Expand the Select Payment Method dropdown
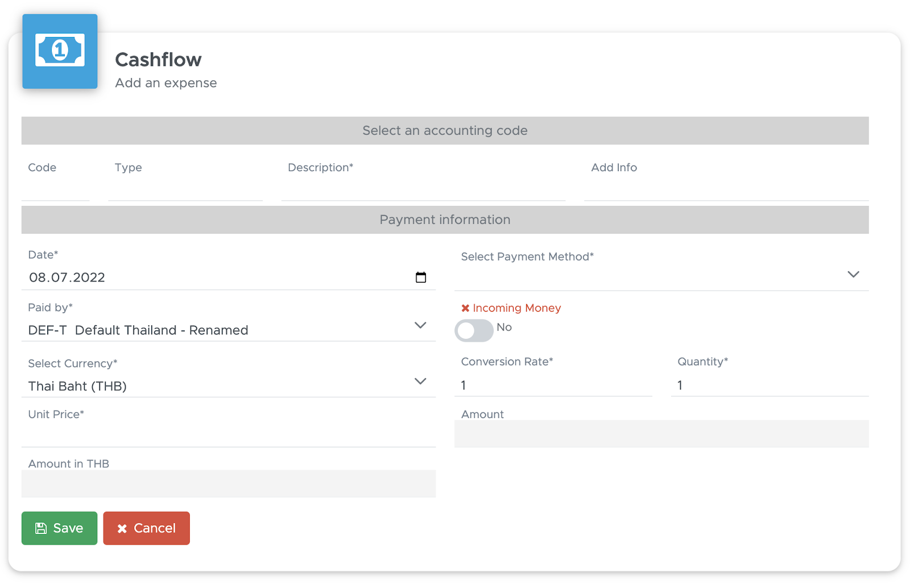910x588 pixels. pyautogui.click(x=661, y=275)
